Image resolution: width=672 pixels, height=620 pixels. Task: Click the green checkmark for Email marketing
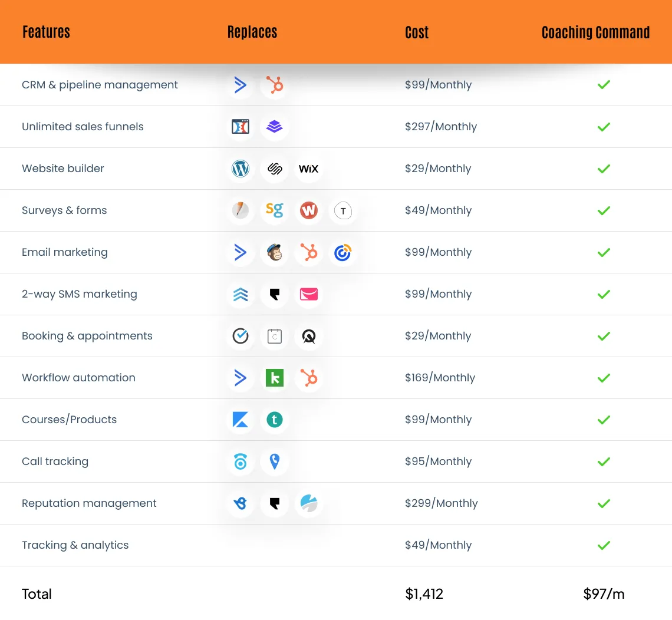604,252
